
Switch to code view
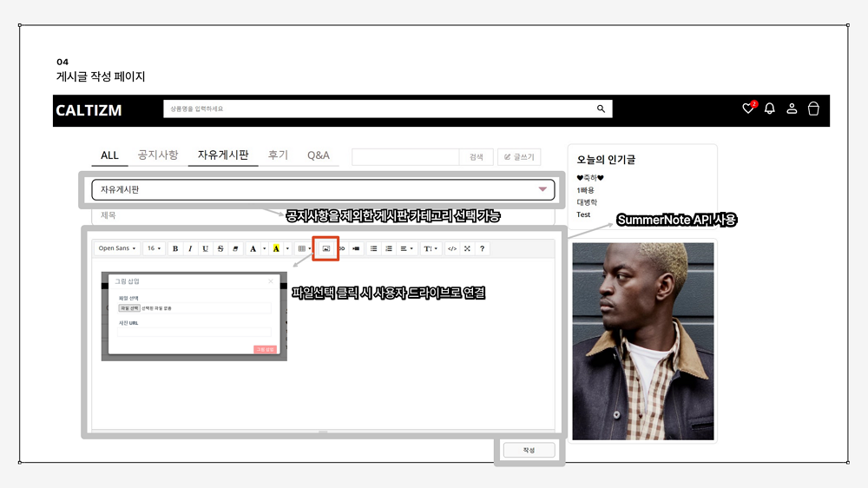coord(451,248)
